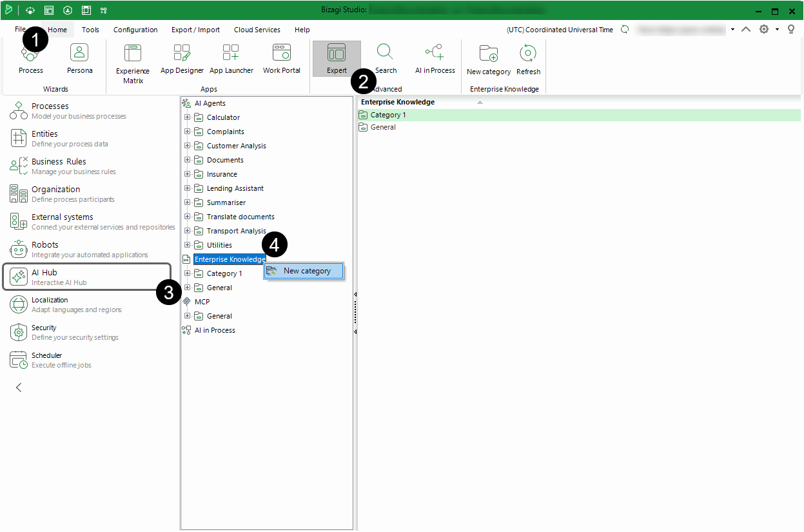
Task: Click the sync refresh icon near timezone
Action: coord(625,29)
